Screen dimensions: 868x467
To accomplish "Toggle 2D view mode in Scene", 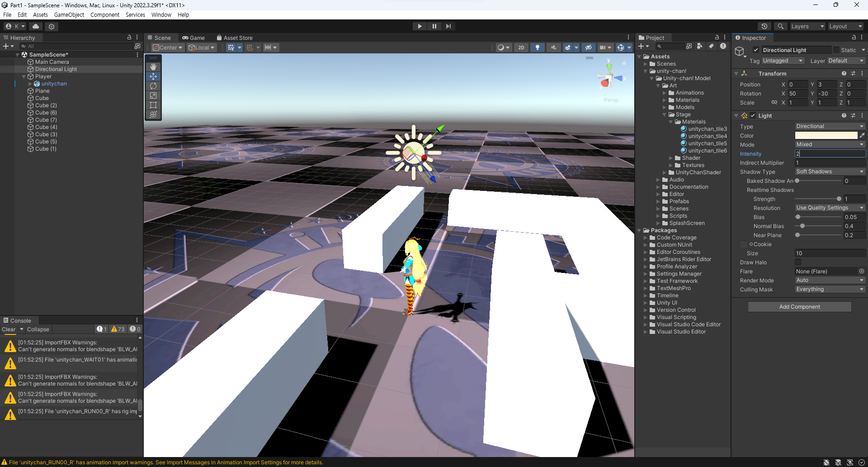I will [x=521, y=48].
